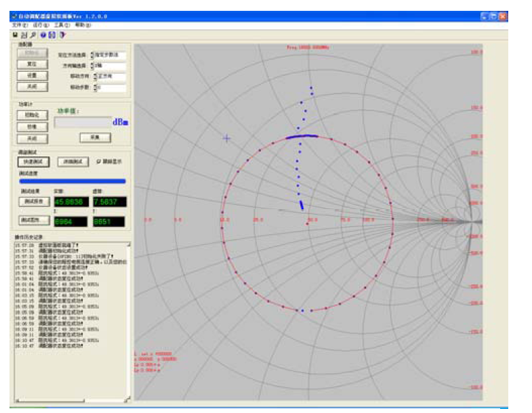Image resolution: width=532 pixels, height=413 pixels.
Task: Click the exit door toolbar icon
Action: coord(62,35)
